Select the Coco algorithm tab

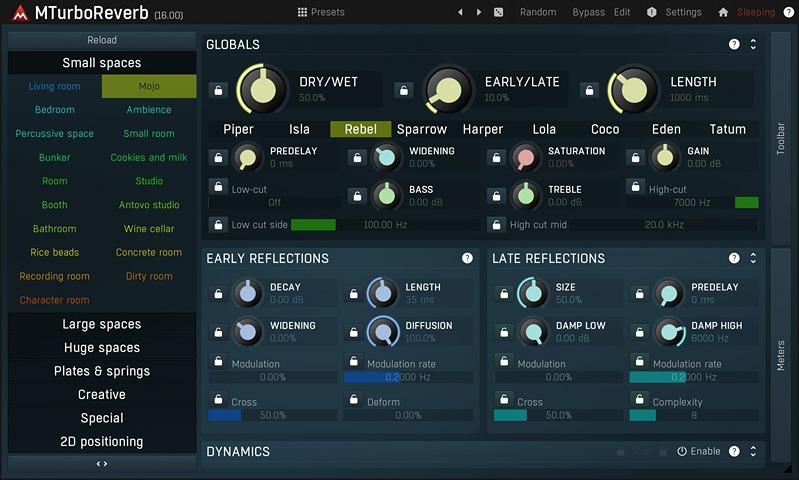[605, 129]
